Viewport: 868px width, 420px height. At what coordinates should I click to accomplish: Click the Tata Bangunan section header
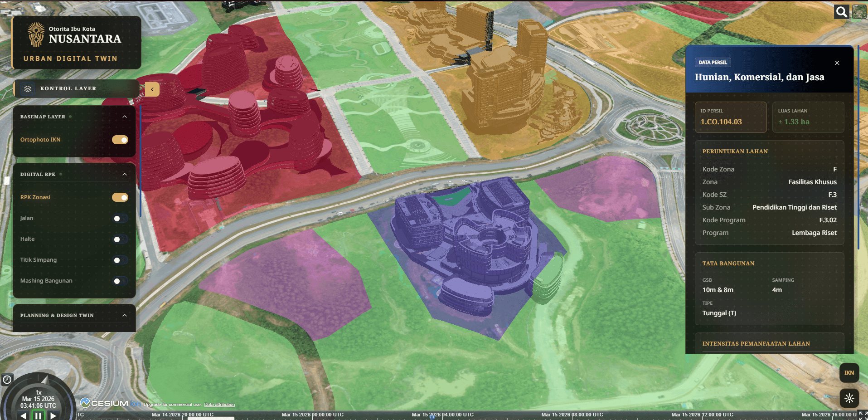pos(728,264)
